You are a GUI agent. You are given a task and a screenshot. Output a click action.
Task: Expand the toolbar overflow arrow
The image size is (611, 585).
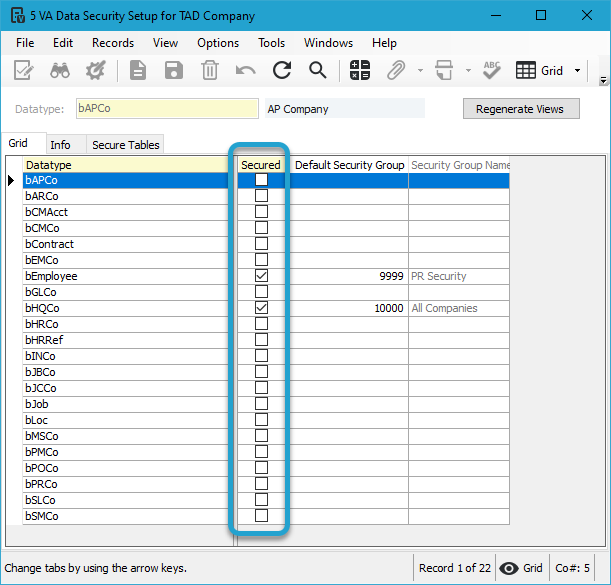[603, 80]
